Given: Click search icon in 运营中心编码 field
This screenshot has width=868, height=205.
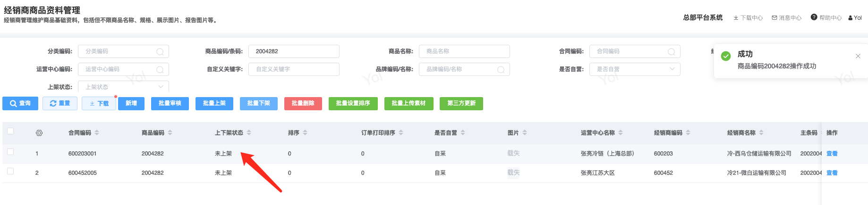Looking at the screenshot, I should pos(160,69).
